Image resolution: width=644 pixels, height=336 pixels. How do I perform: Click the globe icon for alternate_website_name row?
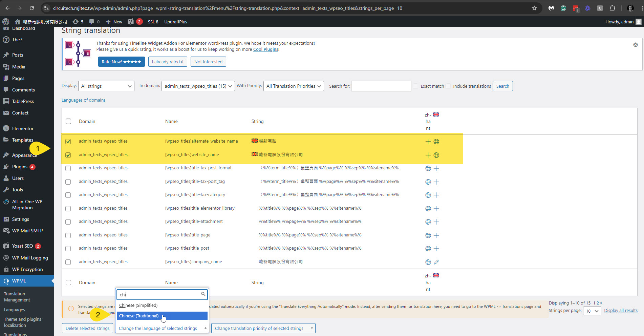pyautogui.click(x=436, y=142)
